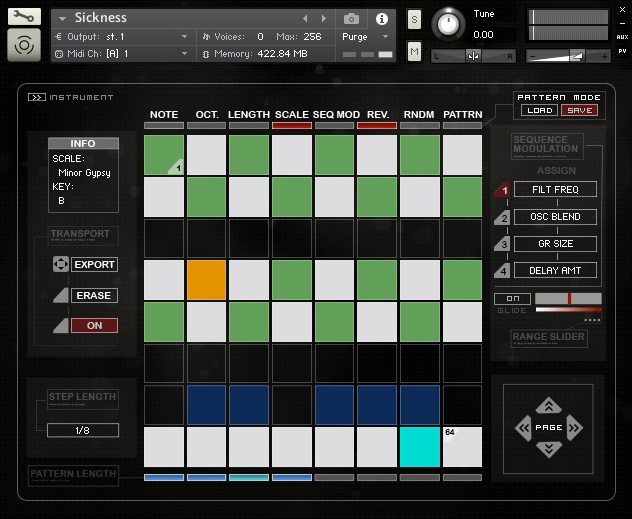The image size is (632, 519).
Task: Click the page-left double chevron arrow
Action: pyautogui.click(x=522, y=428)
